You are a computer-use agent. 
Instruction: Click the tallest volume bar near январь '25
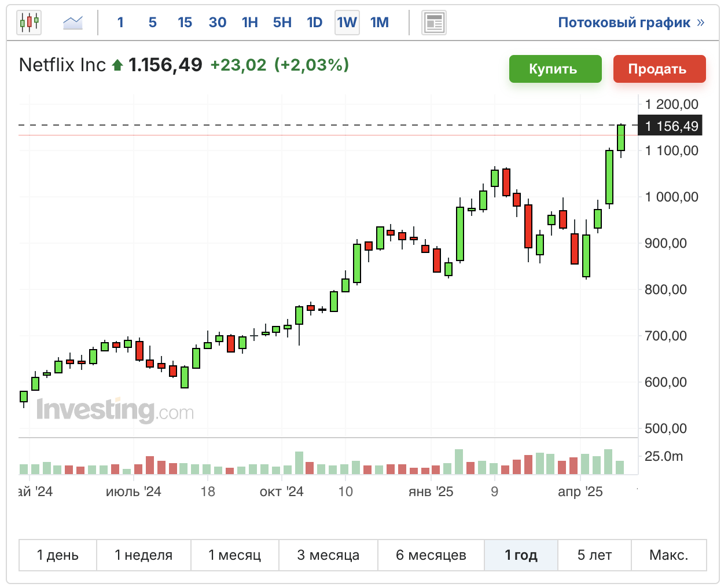click(459, 462)
